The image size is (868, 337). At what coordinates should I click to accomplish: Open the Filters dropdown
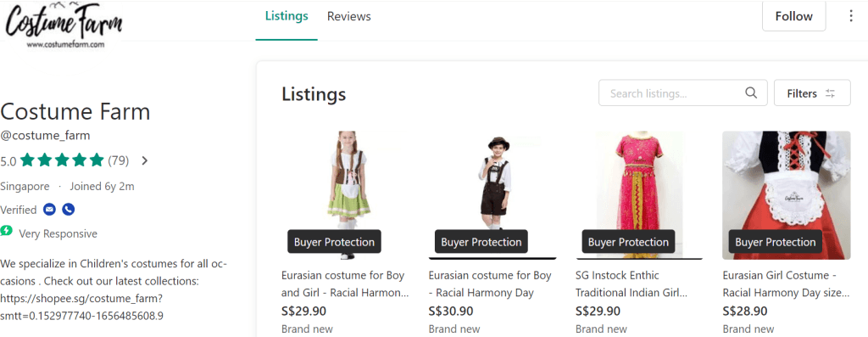pyautogui.click(x=812, y=93)
